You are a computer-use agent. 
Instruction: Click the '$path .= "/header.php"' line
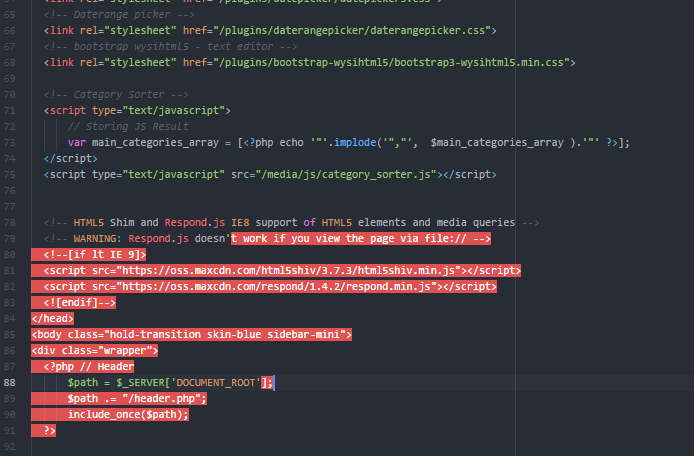click(x=137, y=398)
